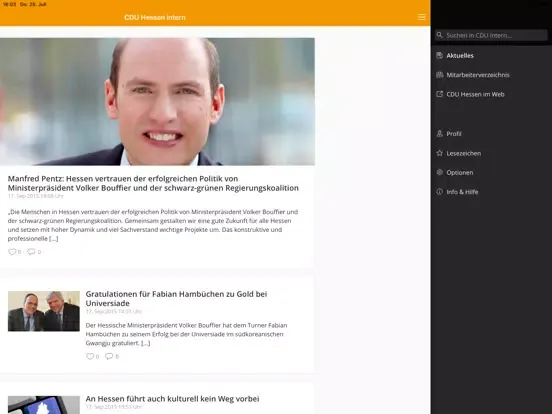The height and width of the screenshot is (414, 552).
Task: Click thumbnail of the kulturell article
Action: pos(44,405)
